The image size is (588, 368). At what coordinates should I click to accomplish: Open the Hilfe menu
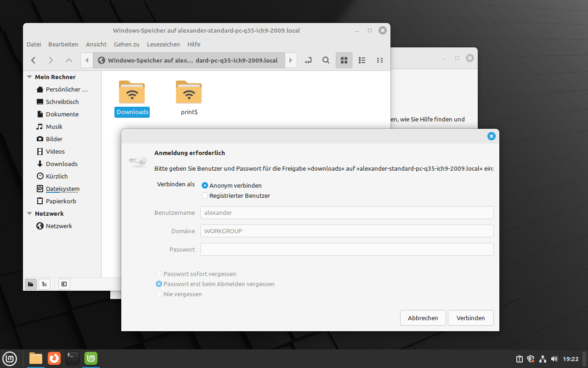click(194, 44)
